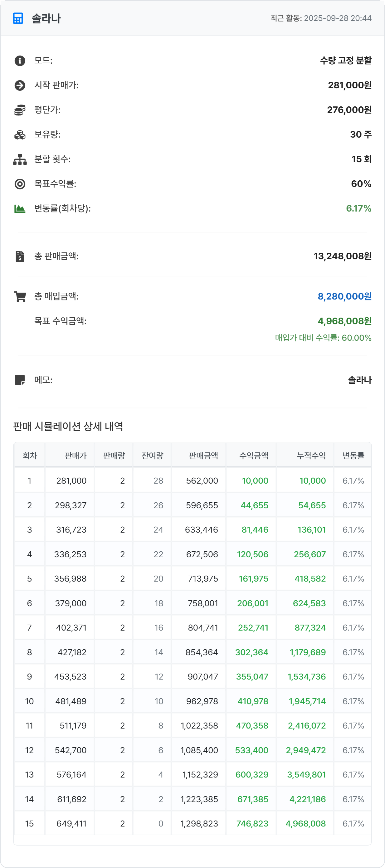Image resolution: width=385 pixels, height=868 pixels.
Task: Click the final cumulative profit in row 15
Action: coord(305,823)
